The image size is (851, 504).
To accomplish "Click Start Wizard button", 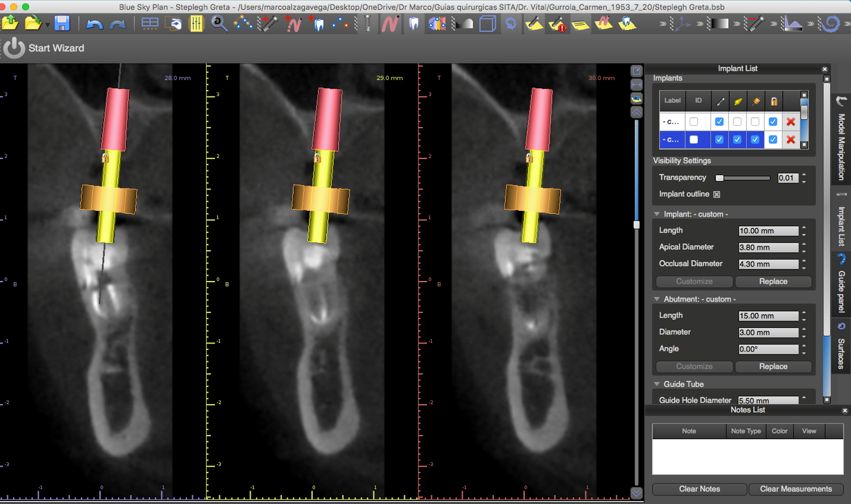I will pyautogui.click(x=44, y=48).
